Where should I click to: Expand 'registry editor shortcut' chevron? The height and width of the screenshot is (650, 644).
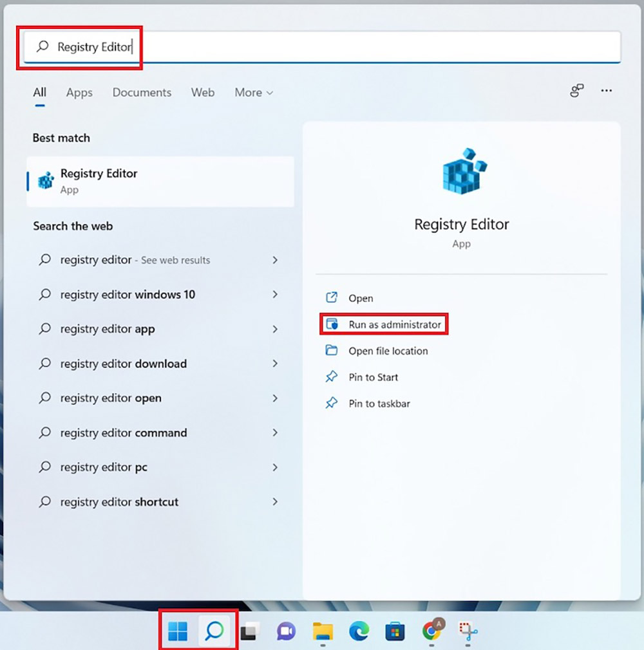tap(275, 501)
